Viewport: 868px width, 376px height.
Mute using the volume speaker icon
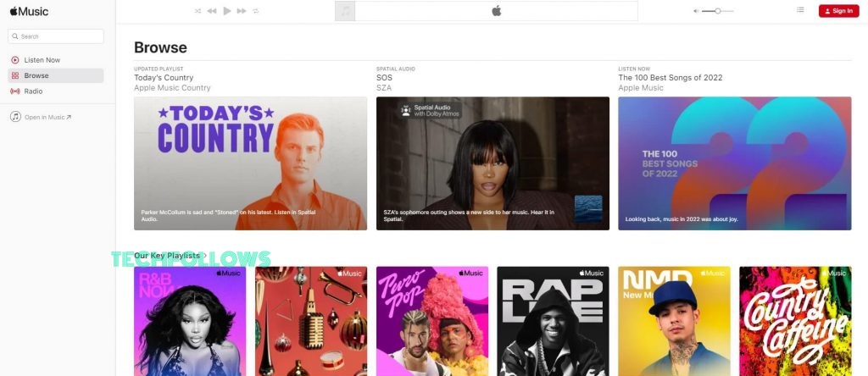697,11
